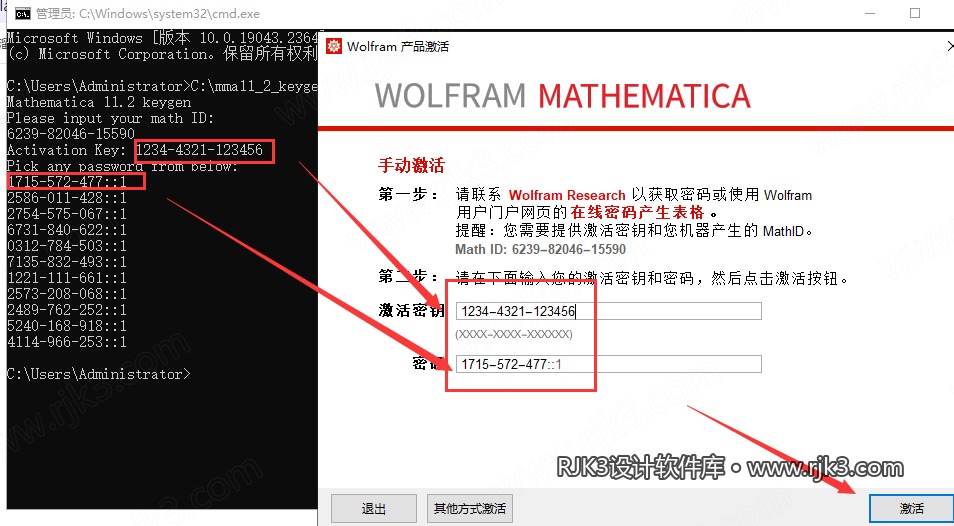Image resolution: width=954 pixels, height=526 pixels.
Task: Open the 在线密码产生表格 link
Action: point(637,212)
